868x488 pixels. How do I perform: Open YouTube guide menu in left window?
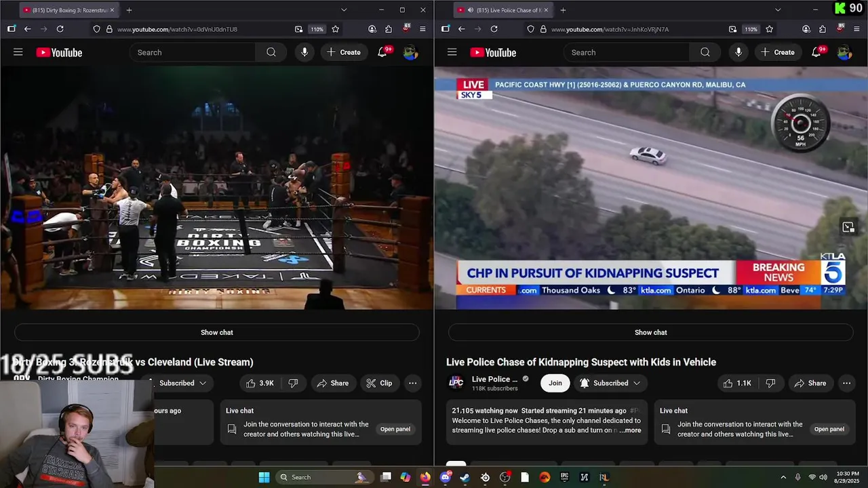click(18, 52)
